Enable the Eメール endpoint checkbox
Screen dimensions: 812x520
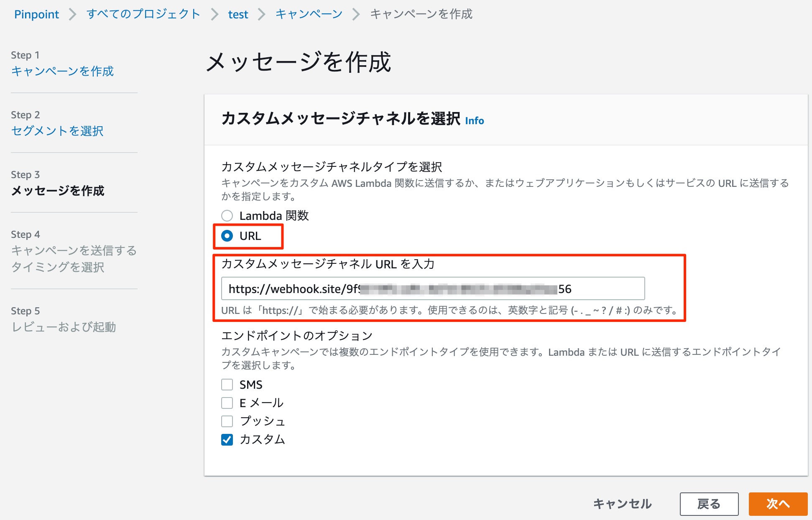coord(227,403)
